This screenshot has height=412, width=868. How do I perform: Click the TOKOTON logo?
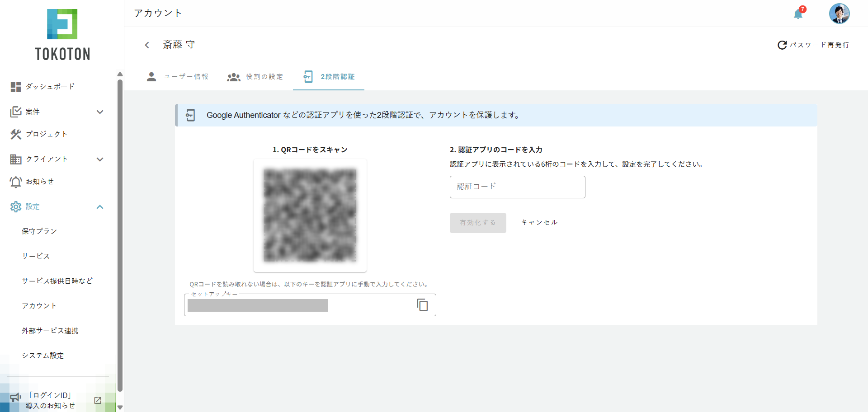click(x=62, y=35)
